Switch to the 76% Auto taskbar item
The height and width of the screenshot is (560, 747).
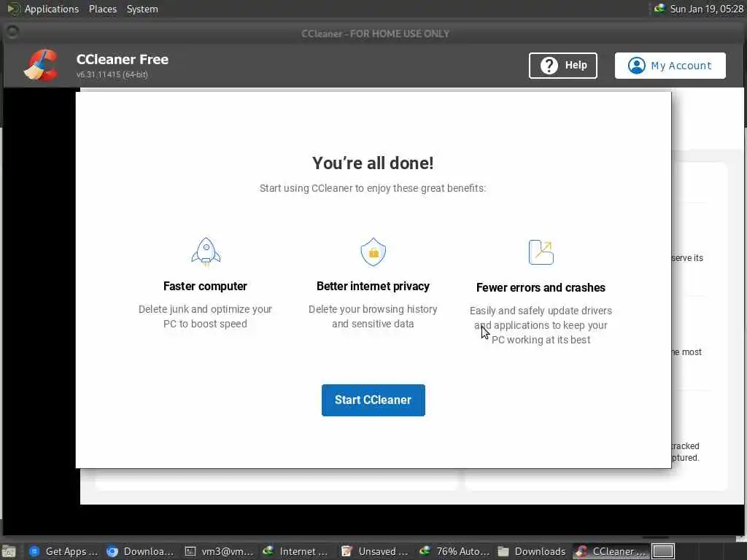[454, 551]
